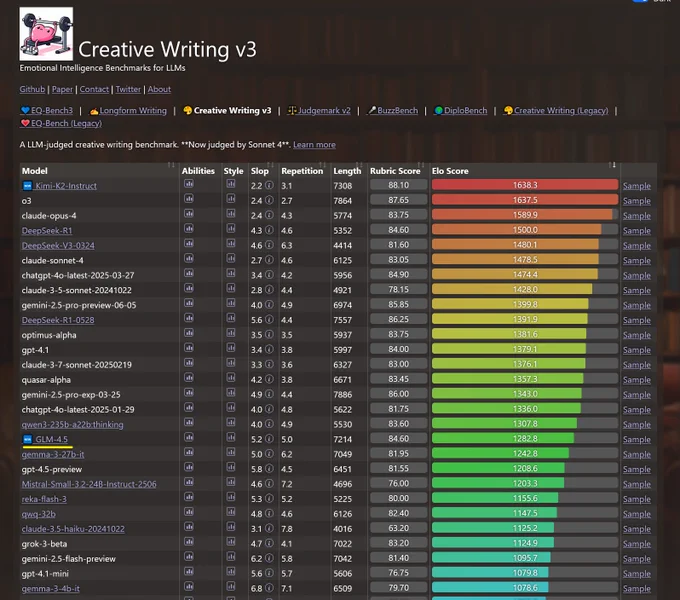Open DeepSeek-R1 model link

[x=47, y=230]
